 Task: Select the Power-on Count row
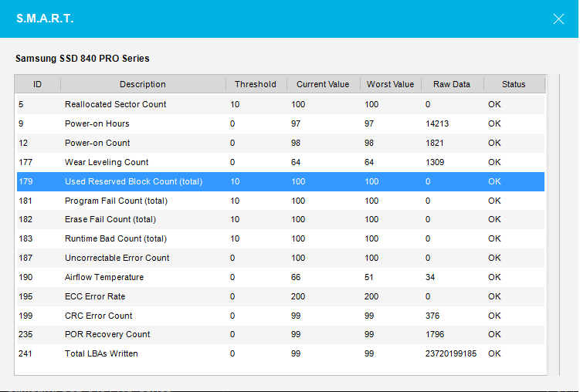point(280,143)
